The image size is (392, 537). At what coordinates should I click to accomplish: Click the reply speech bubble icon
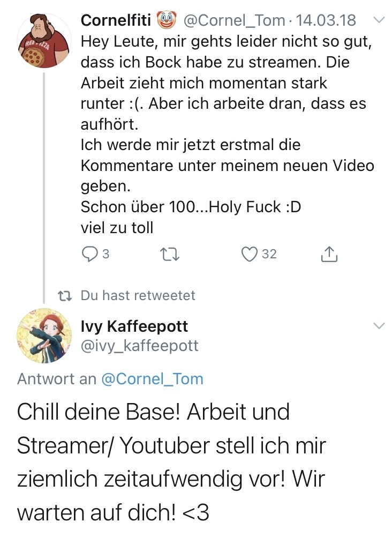point(88,255)
